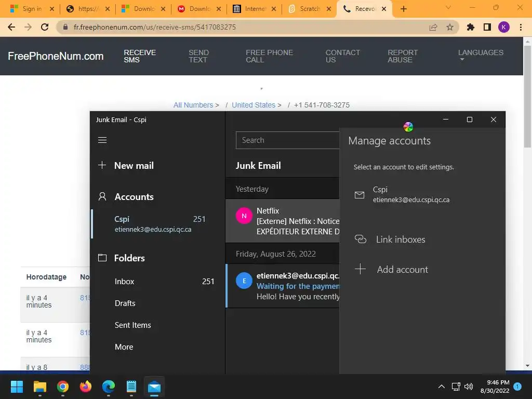Screen dimensions: 532x399
Task: Open the hamburger menu in Mail
Action: (102, 140)
